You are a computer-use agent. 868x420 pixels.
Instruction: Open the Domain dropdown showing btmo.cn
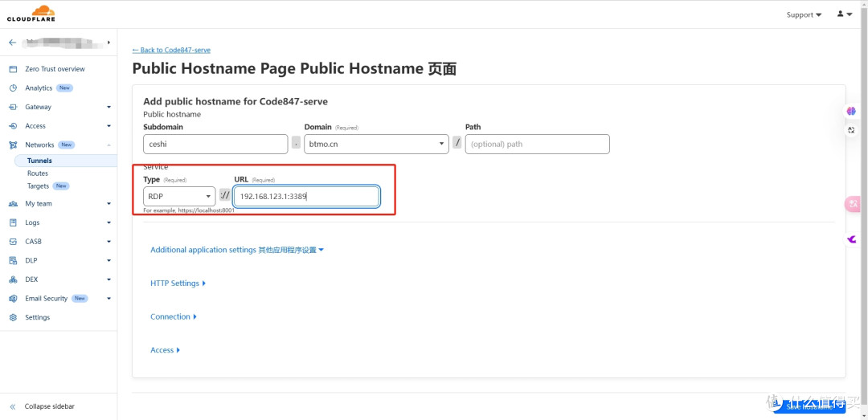coord(376,144)
